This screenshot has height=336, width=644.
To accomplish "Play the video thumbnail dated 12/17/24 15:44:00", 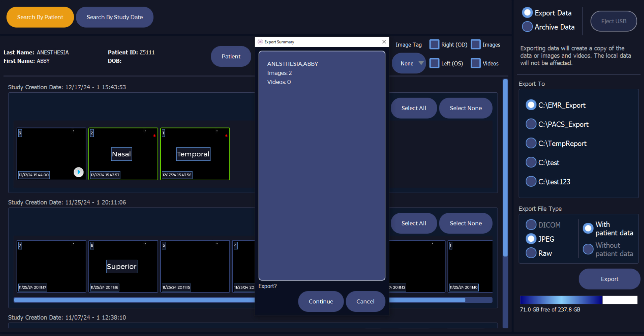I will tap(78, 172).
